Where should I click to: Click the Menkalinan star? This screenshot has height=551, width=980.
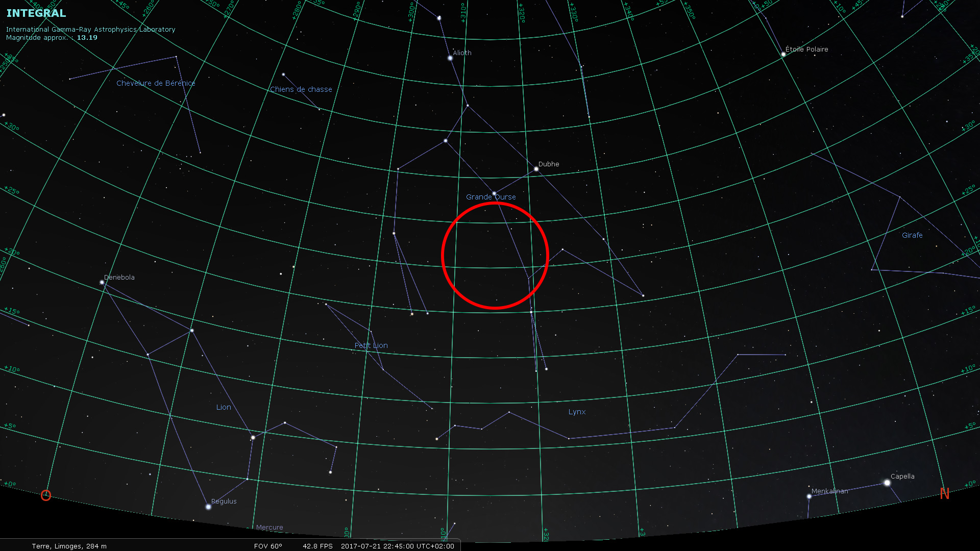(x=809, y=496)
